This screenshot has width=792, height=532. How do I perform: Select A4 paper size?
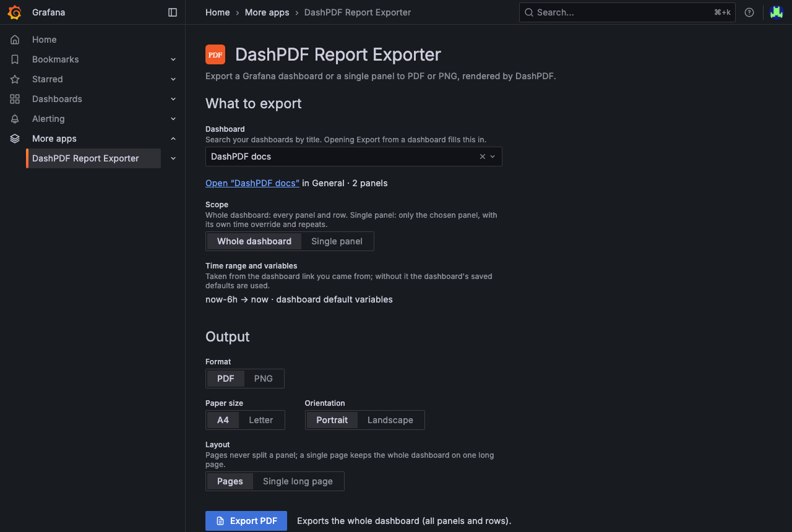point(223,420)
